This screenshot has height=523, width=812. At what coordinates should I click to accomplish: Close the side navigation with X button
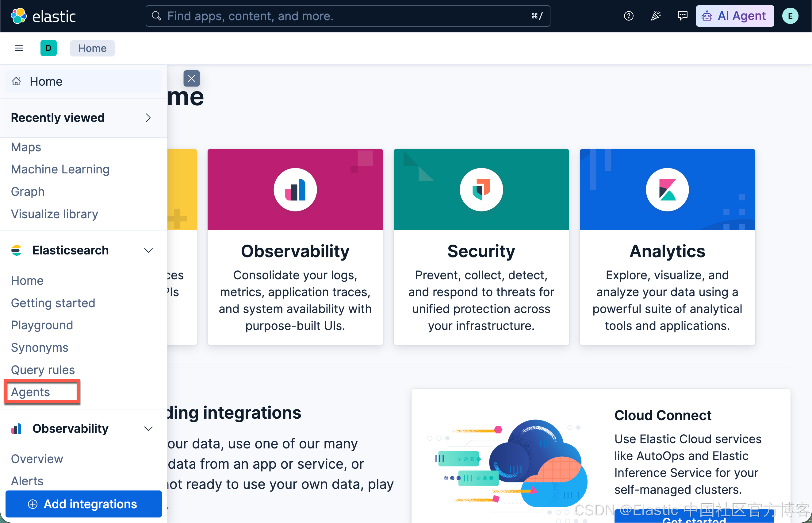(192, 79)
